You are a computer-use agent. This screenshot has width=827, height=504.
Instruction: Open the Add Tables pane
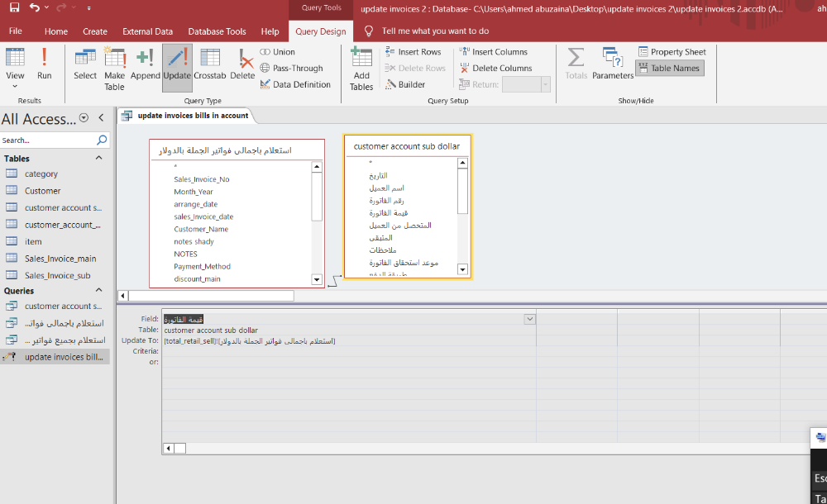(361, 66)
